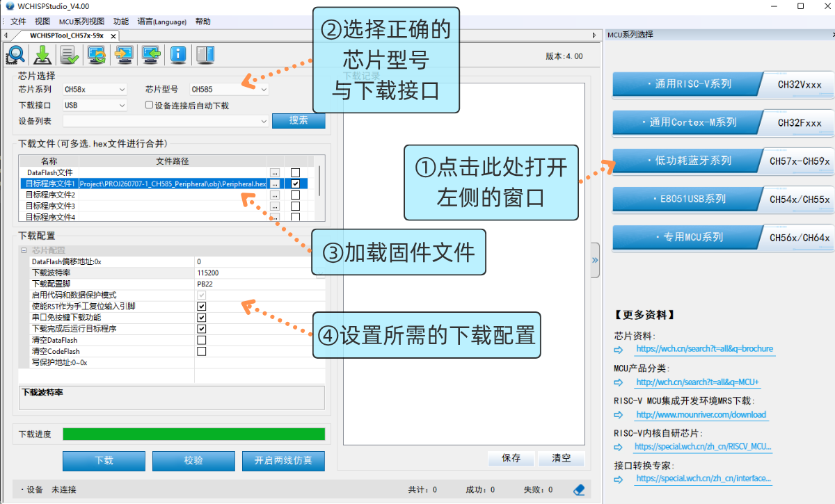Select E8051USB系列 CH54x/CH55x series
835x504 pixels.
tap(722, 199)
